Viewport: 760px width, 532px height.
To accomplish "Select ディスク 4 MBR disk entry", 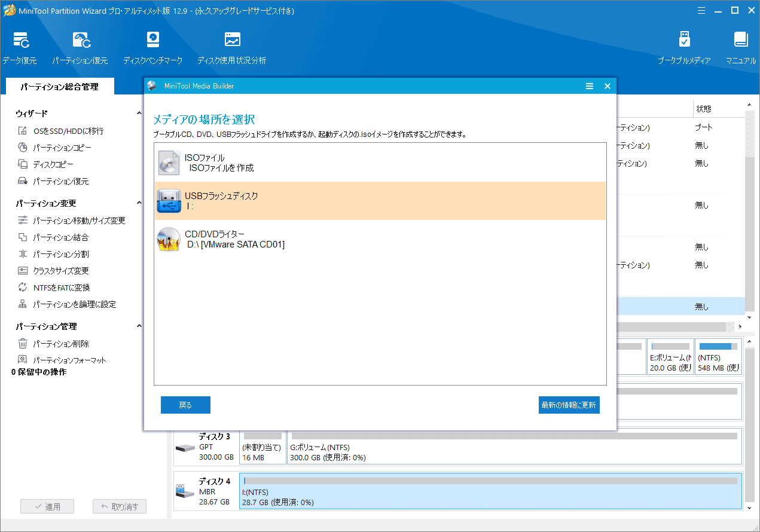I will pyautogui.click(x=206, y=491).
